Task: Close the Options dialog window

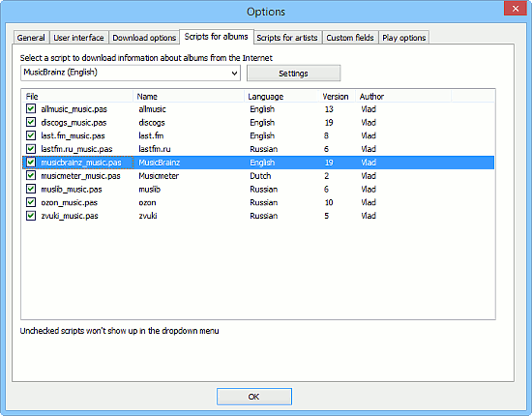Action: pyautogui.click(x=515, y=9)
